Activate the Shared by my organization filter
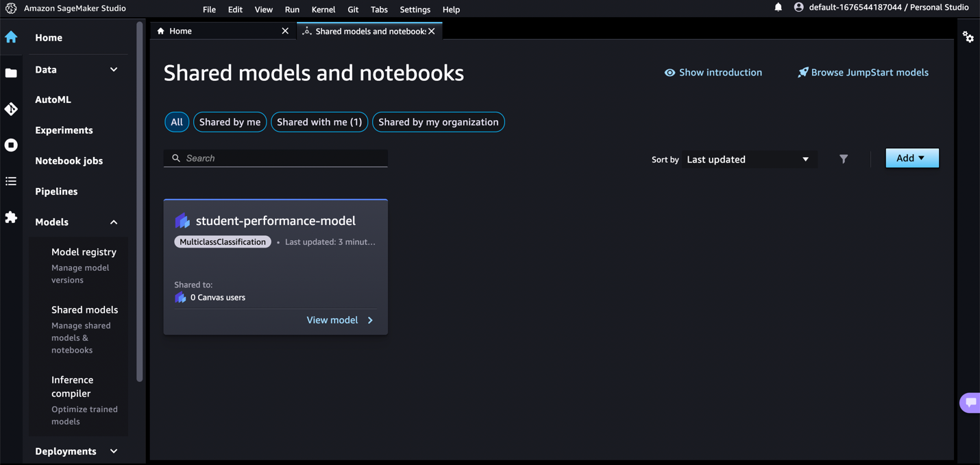 point(438,121)
